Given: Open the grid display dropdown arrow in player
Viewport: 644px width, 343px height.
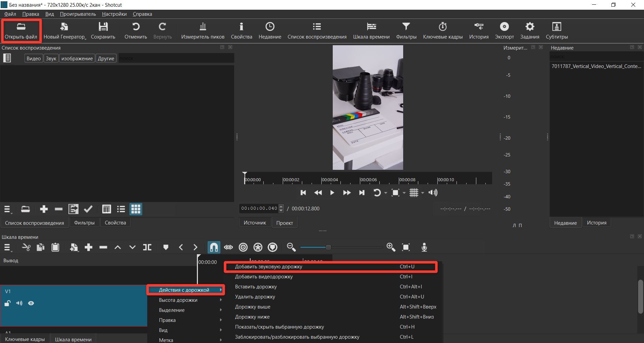Looking at the screenshot, I should (423, 193).
